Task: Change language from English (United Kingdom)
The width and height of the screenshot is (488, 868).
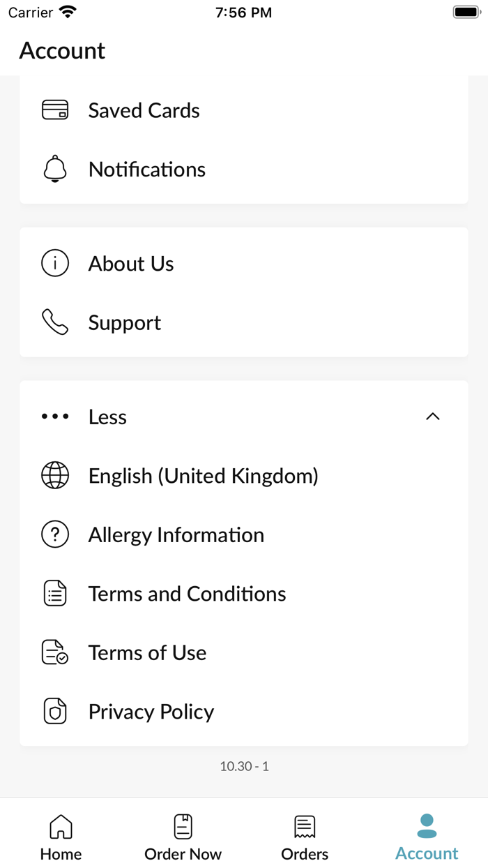Action: click(x=244, y=476)
